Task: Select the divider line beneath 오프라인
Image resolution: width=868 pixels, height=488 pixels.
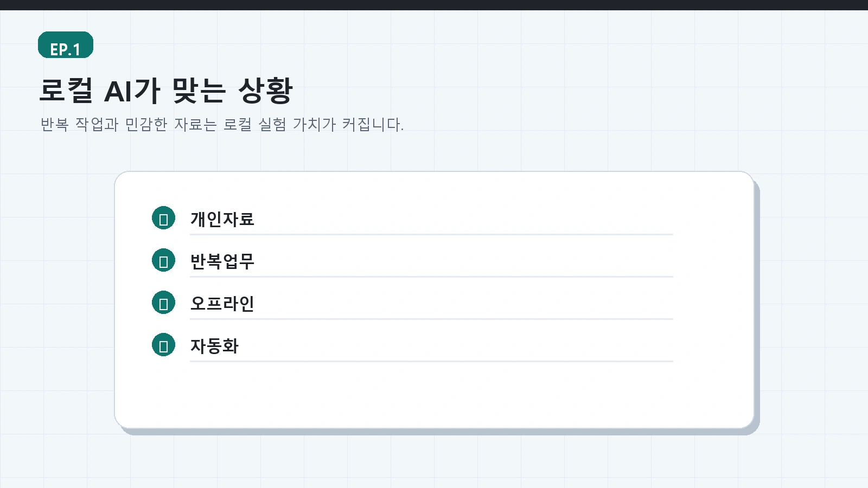Action: pyautogui.click(x=431, y=319)
